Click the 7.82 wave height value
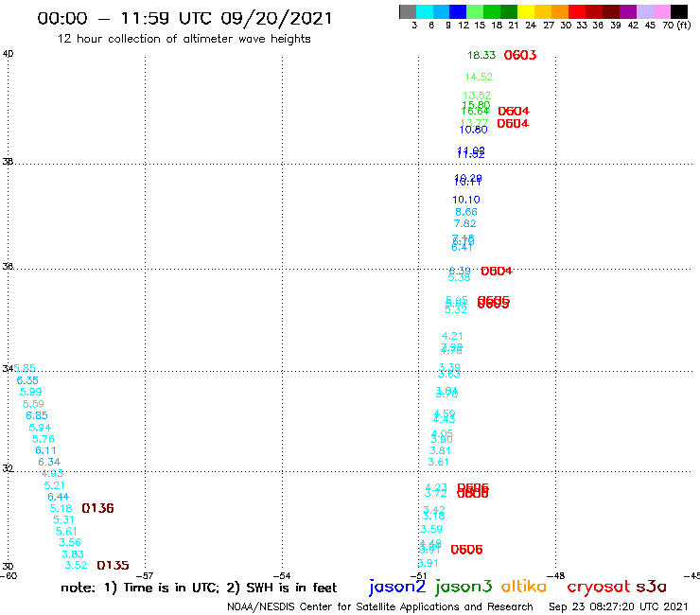700x615 pixels. tap(464, 223)
